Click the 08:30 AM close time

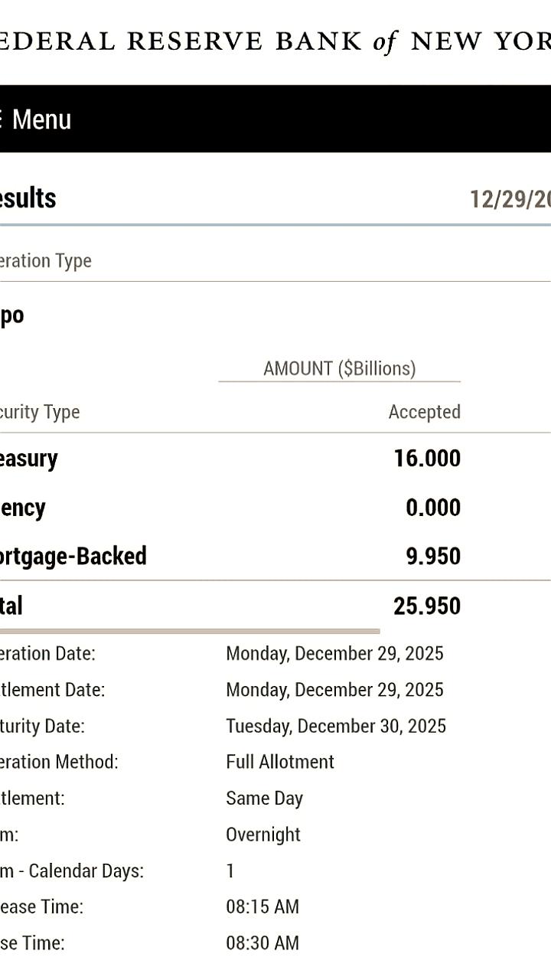tap(262, 943)
